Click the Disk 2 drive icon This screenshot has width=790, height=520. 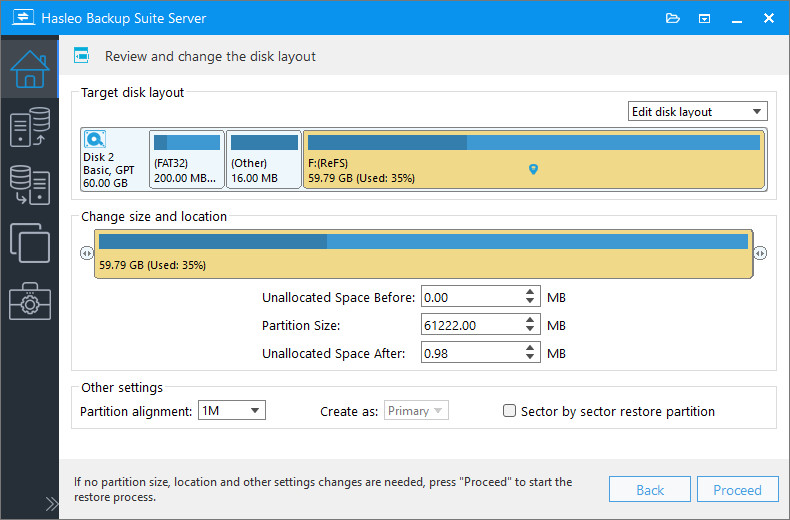[95, 139]
